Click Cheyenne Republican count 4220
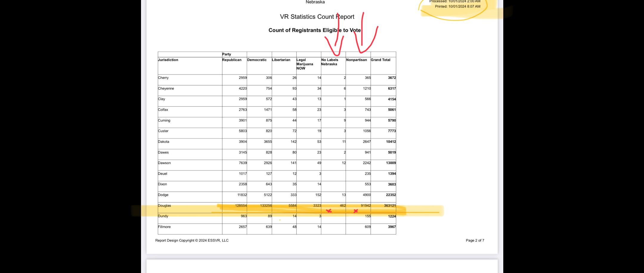 (x=243, y=89)
